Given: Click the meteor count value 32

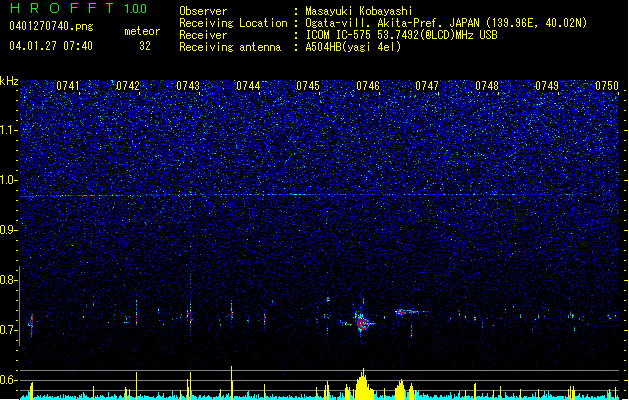Looking at the screenshot, I should click(x=145, y=46).
